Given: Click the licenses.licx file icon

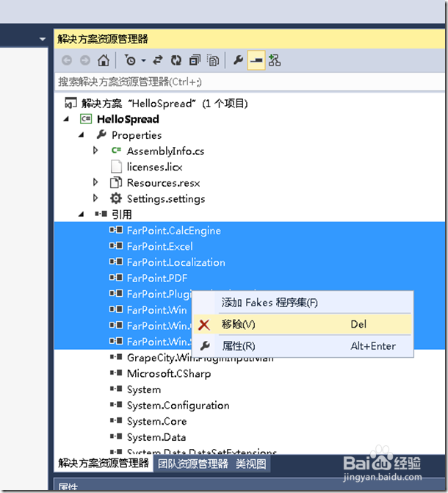Looking at the screenshot, I should (x=116, y=167).
